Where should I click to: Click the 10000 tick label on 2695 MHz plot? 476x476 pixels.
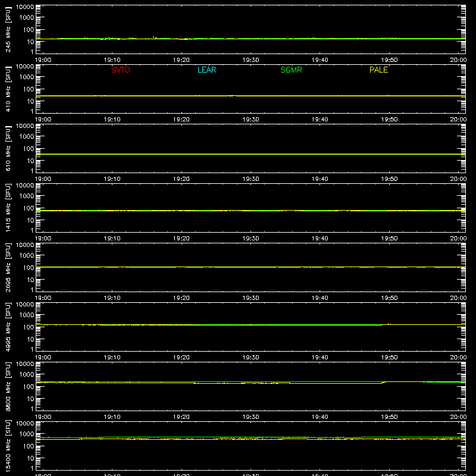[25, 245]
